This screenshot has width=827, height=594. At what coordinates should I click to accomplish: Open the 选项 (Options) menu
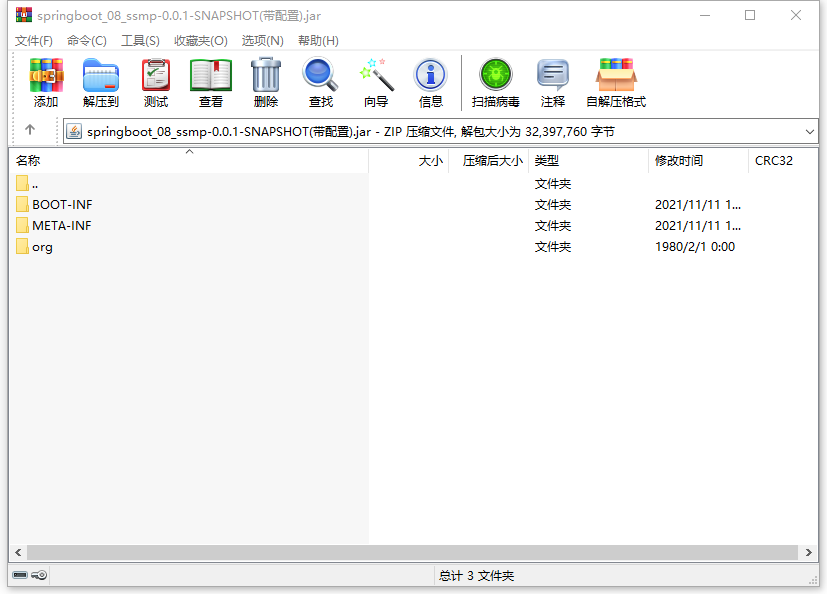tap(257, 40)
